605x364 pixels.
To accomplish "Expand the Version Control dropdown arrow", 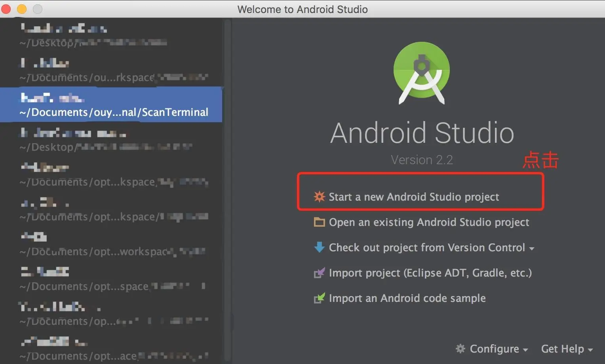I will tap(531, 249).
